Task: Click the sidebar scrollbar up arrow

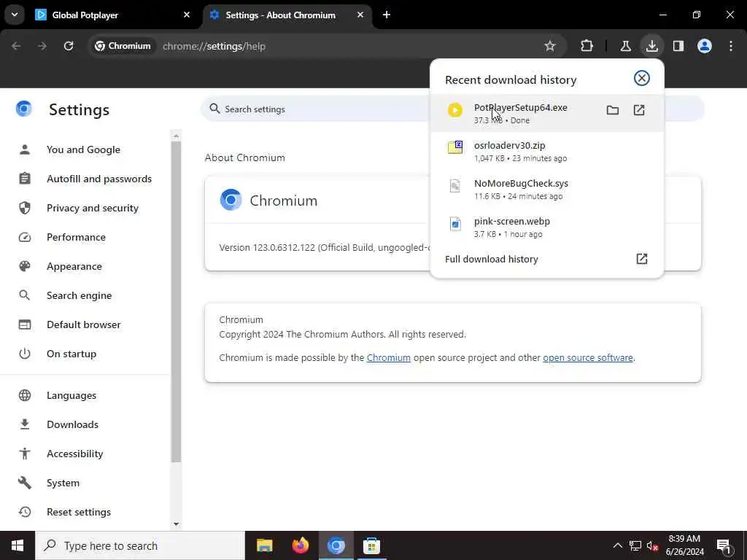Action: pyautogui.click(x=177, y=136)
